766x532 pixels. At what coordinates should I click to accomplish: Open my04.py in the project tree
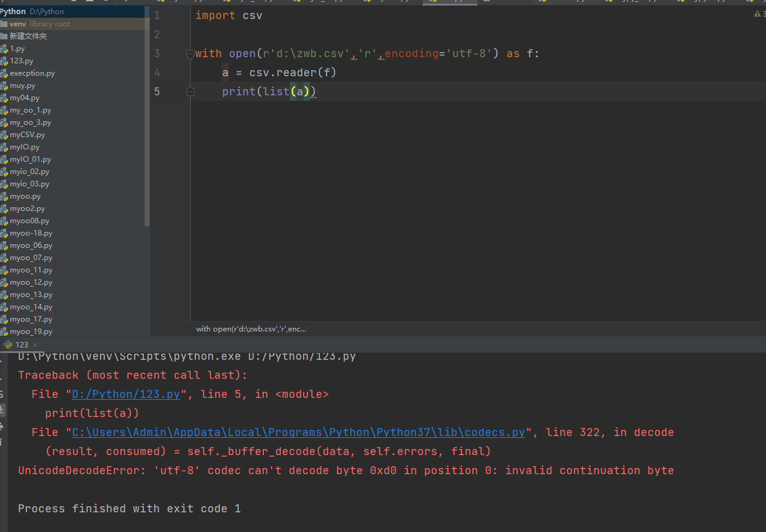25,98
